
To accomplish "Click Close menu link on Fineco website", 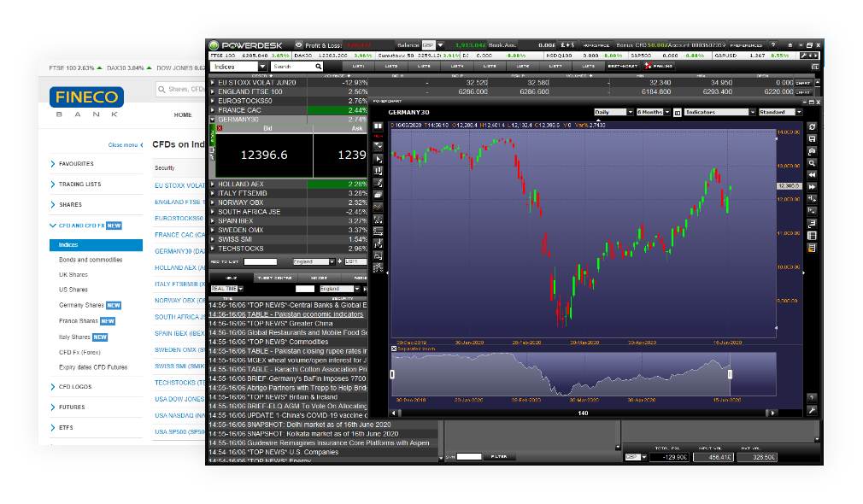I will [126, 144].
